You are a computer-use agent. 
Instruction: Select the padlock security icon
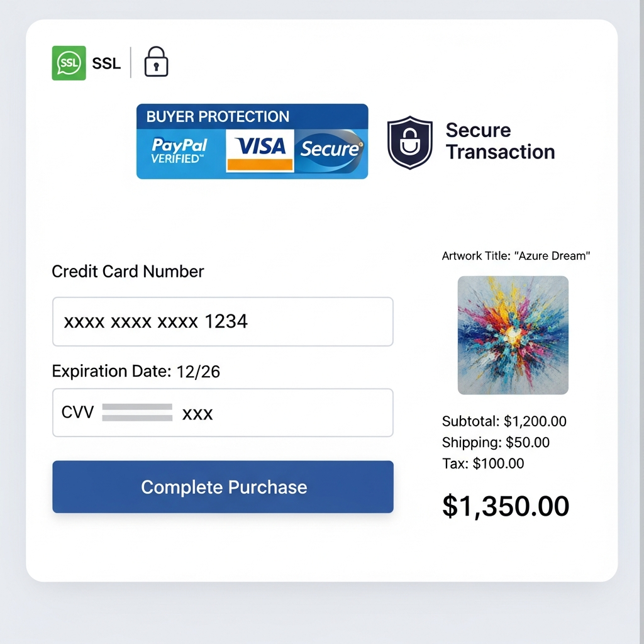(x=156, y=62)
